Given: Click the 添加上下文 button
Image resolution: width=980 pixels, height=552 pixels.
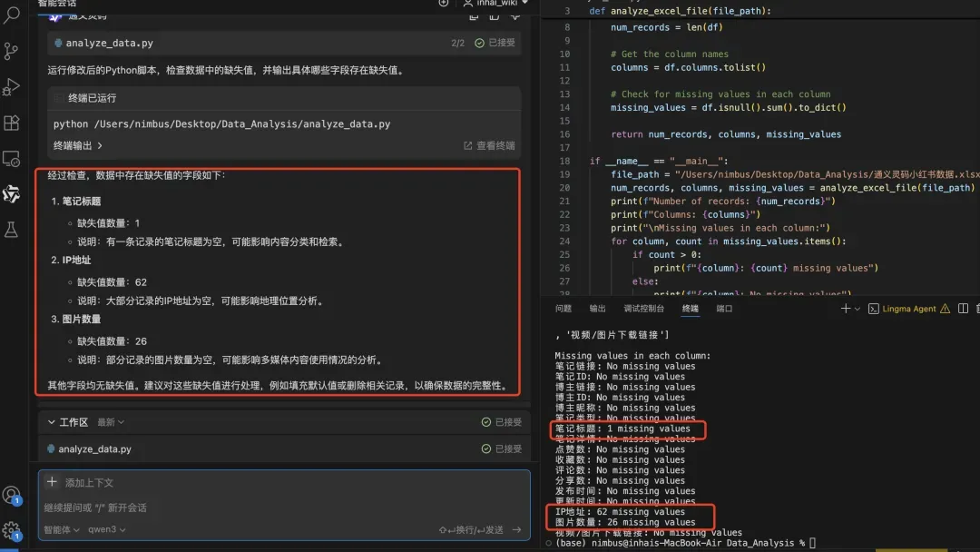Looking at the screenshot, I should 89,483.
